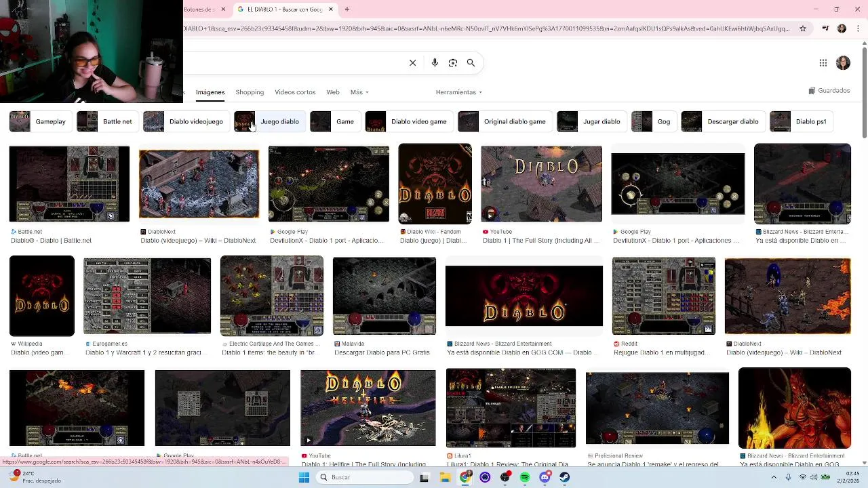Open the Google account avatar on the page

[844, 63]
